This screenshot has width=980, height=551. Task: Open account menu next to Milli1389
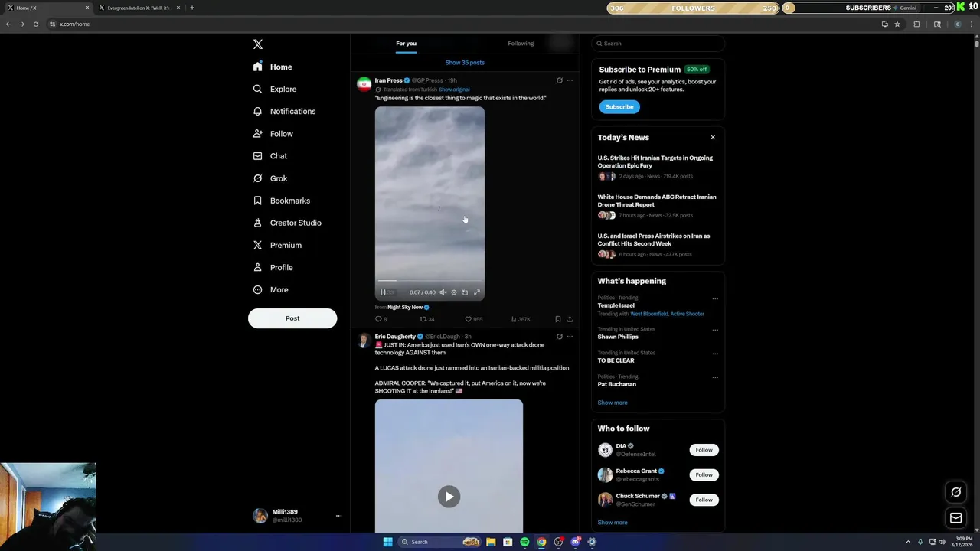[x=338, y=516]
